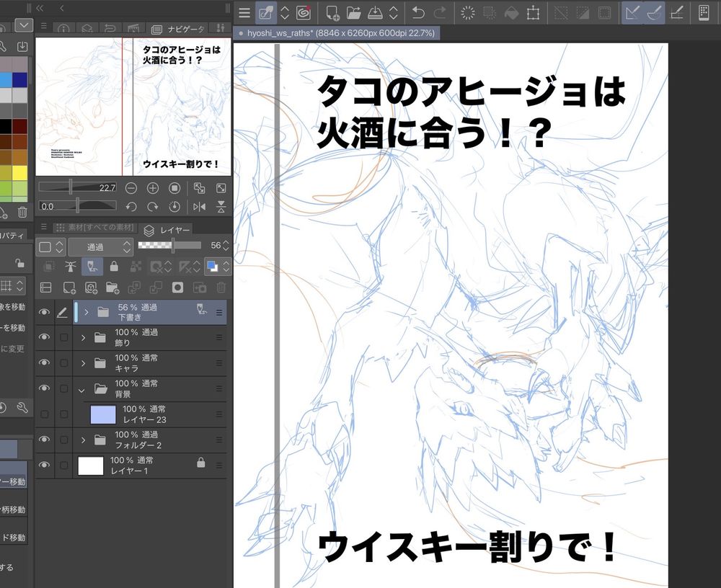Adjust Navigator rotation slider at 0.0

point(77,206)
